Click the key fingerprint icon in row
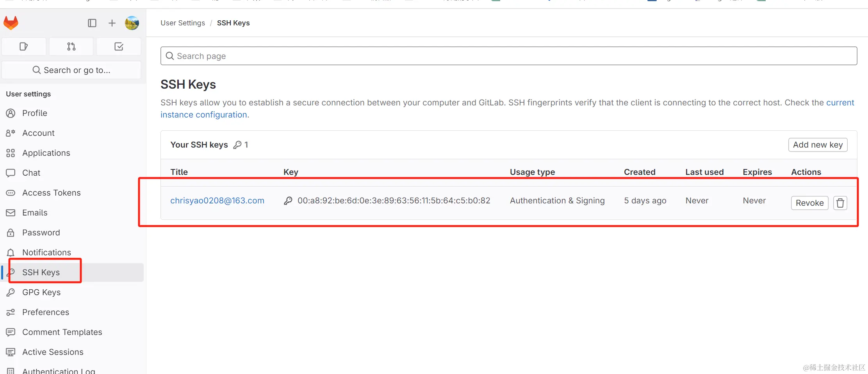 [x=288, y=201]
